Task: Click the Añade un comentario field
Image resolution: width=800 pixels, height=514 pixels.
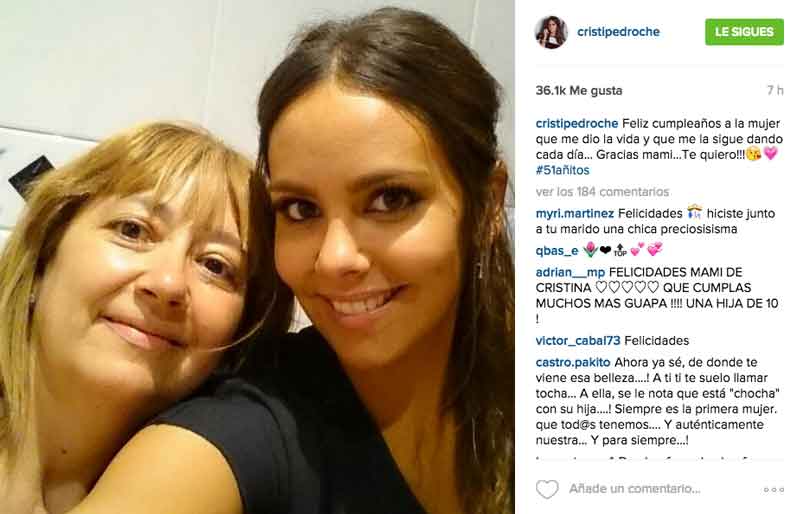Action: (635, 489)
